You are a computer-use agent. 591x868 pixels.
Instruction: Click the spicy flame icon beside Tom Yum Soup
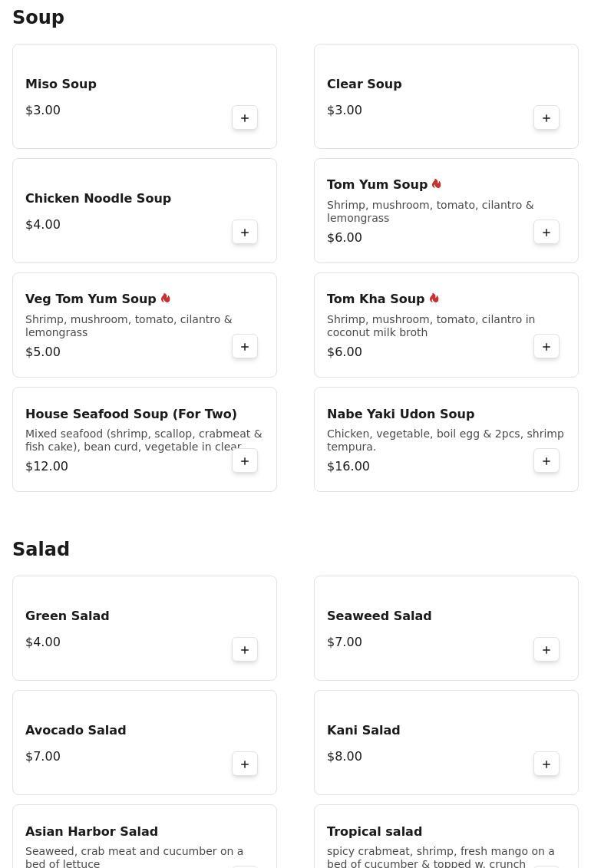point(437,184)
